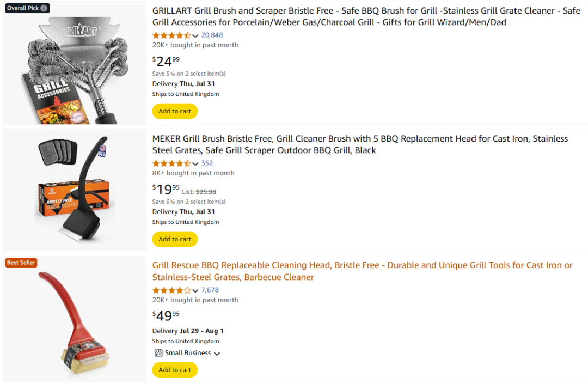Expand Grill Rescue rating breakdown chevron
The width and height of the screenshot is (588, 383).
195,291
